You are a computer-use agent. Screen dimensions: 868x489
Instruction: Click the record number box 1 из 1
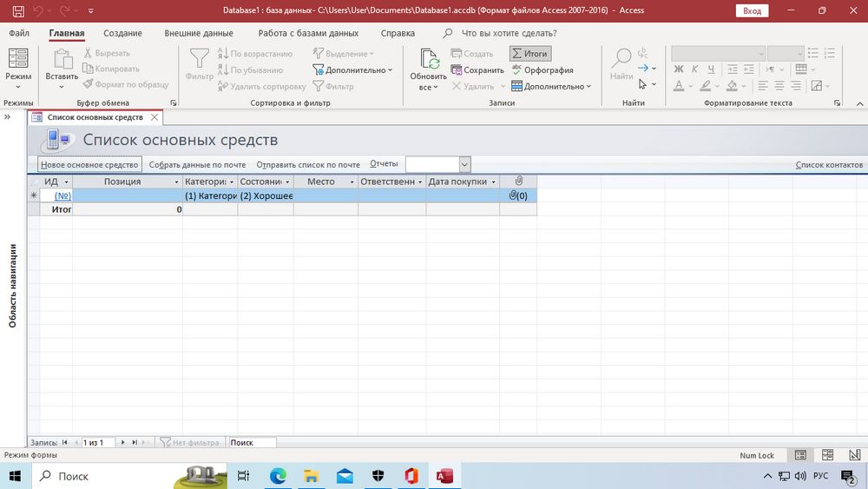pyautogui.click(x=98, y=442)
